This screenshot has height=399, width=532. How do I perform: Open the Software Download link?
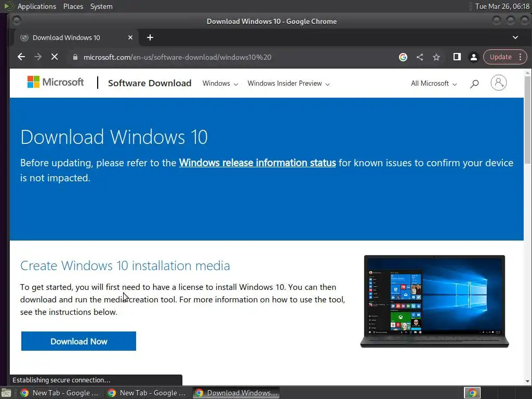[150, 83]
